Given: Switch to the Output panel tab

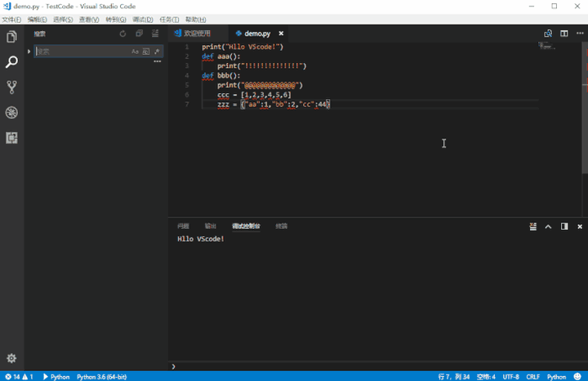Looking at the screenshot, I should [211, 226].
